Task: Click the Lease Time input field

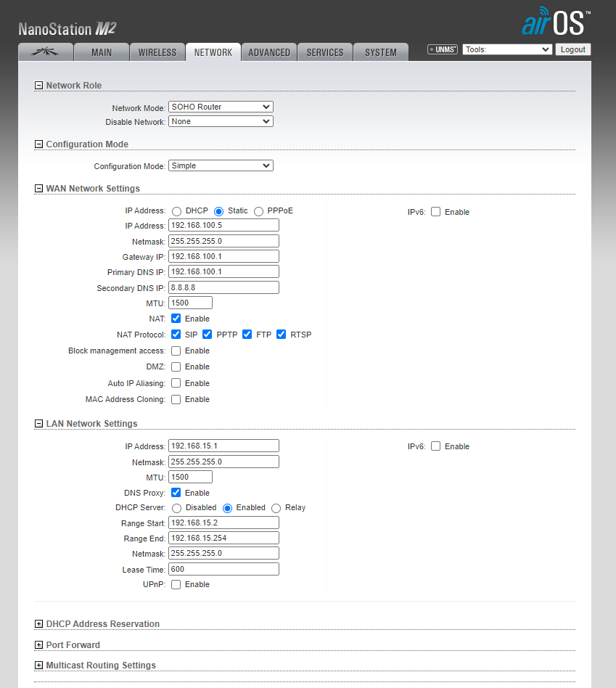Action: click(x=223, y=569)
